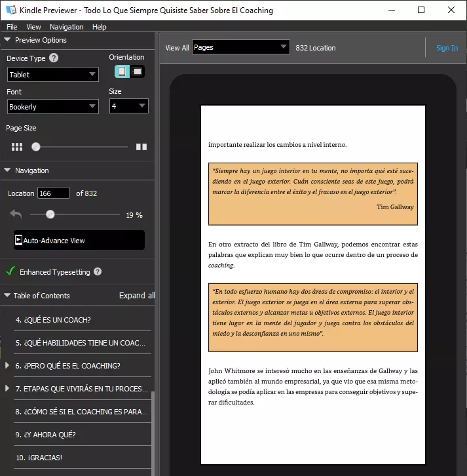Maximize the Kindle Previewer window
Viewport: 467px width, 476px height.
pos(421,10)
